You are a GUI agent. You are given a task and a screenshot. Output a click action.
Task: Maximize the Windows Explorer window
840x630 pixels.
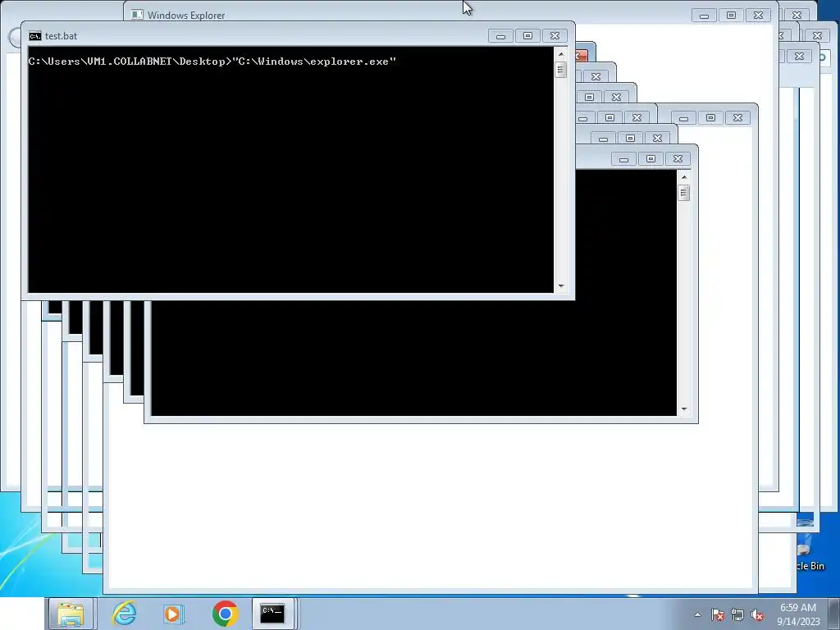(731, 16)
